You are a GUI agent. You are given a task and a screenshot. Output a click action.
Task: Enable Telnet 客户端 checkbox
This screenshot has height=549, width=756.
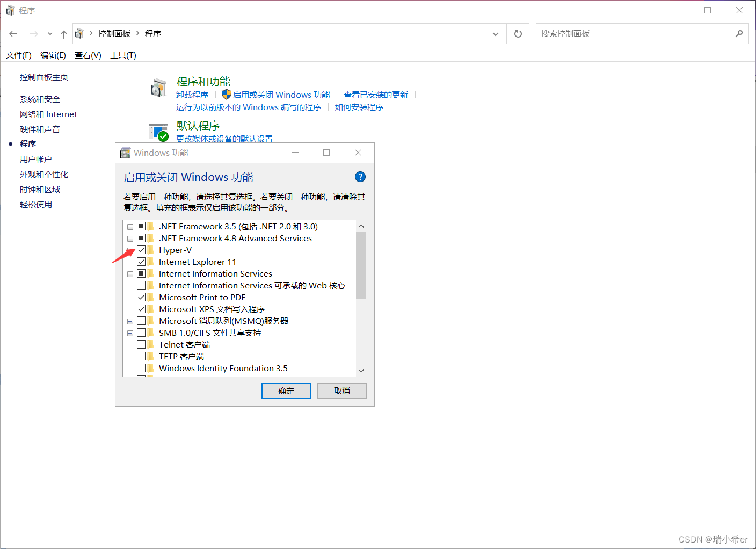(141, 344)
